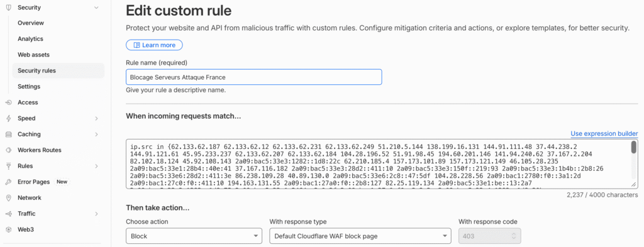Expand the Caching section chevron
Screen dimensions: 644x247
point(96,134)
